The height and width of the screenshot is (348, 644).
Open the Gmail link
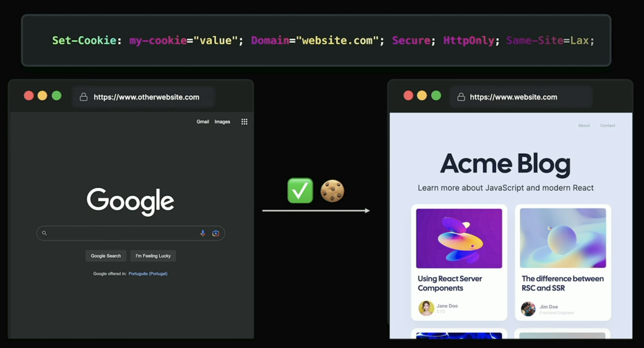pos(203,122)
